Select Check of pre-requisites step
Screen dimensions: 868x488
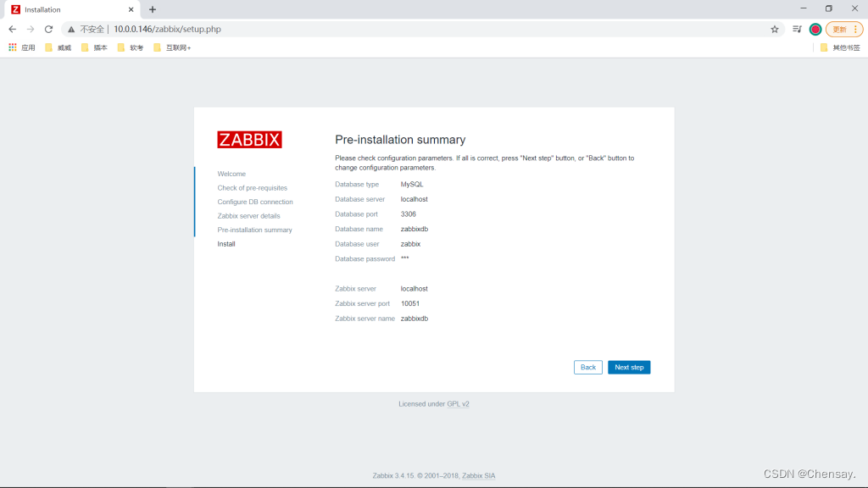253,188
